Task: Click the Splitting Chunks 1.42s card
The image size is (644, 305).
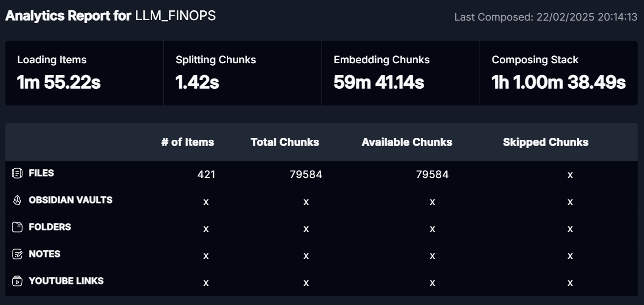Action: click(242, 73)
